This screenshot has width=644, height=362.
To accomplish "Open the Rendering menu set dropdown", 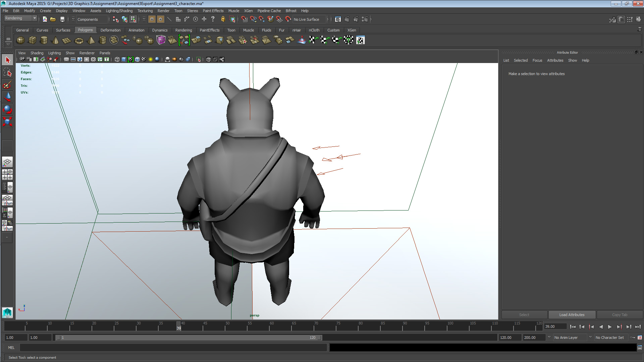I will click(20, 18).
